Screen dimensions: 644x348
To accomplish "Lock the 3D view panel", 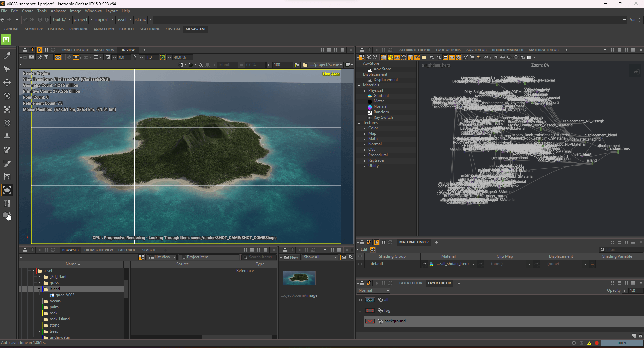I will click(x=25, y=50).
